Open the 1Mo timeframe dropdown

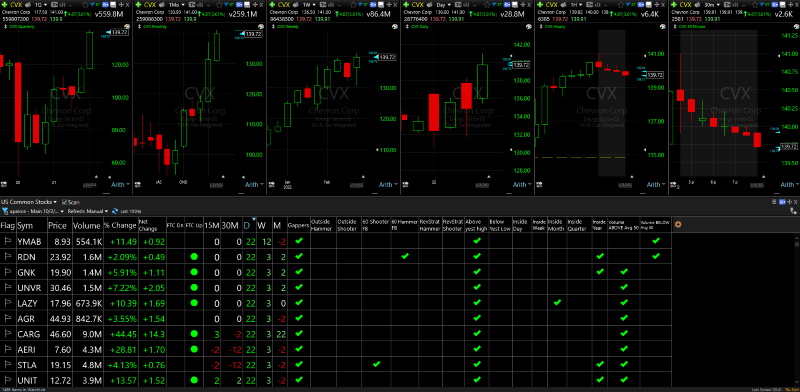click(x=176, y=5)
